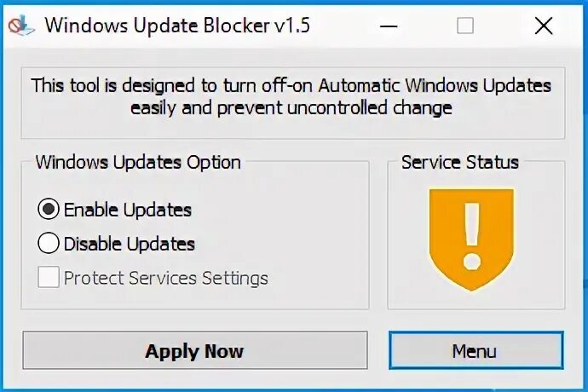The image size is (588, 392).
Task: Click the "Enable Updates" label text
Action: (128, 210)
